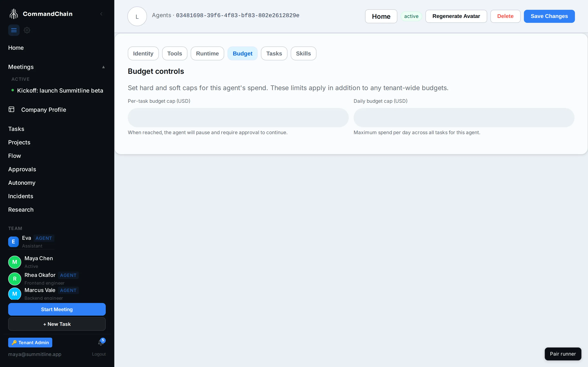Open the settings gear icon
This screenshot has width=588, height=367.
click(x=27, y=30)
